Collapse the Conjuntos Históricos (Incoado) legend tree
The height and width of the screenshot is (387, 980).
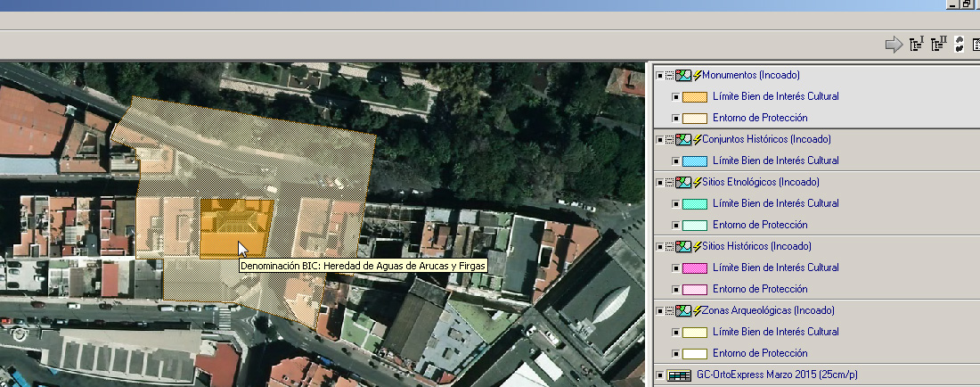pyautogui.click(x=669, y=140)
